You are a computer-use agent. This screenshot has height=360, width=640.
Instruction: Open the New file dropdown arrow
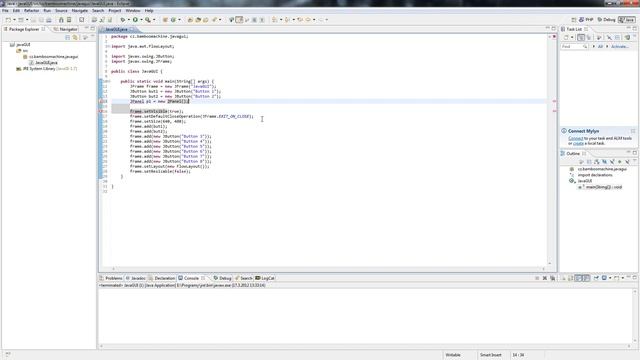point(14,20)
